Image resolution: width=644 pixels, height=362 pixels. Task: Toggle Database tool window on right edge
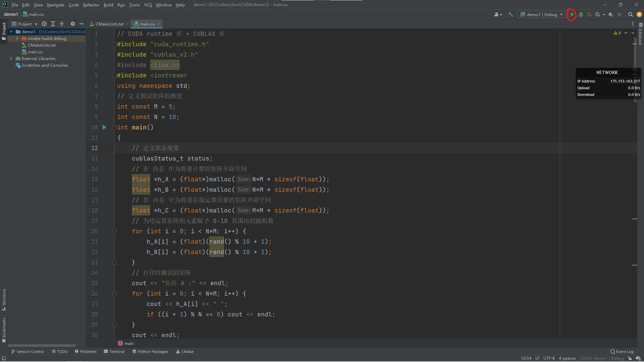640,34
